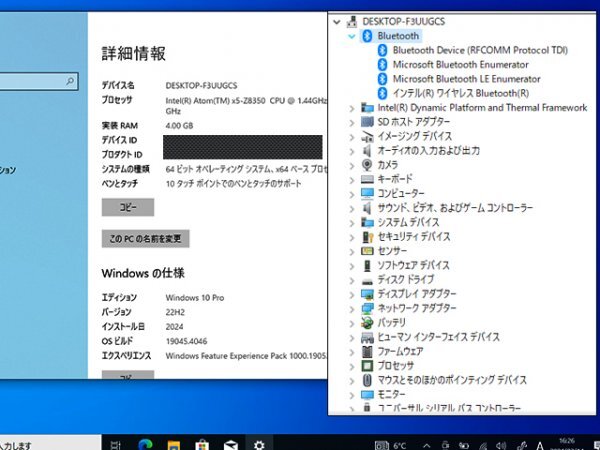Click the Windows 10 Pro edition value
This screenshot has height=450, width=600.
(195, 298)
